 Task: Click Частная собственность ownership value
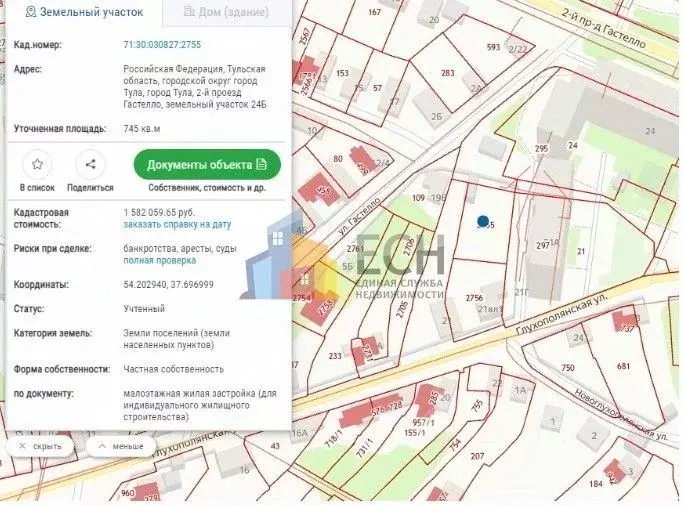coord(174,369)
